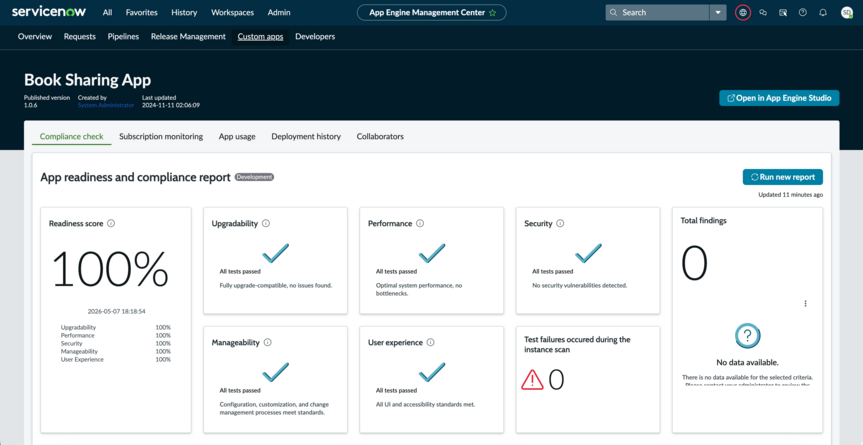
Task: Click the test failures count 0
Action: coord(556,380)
